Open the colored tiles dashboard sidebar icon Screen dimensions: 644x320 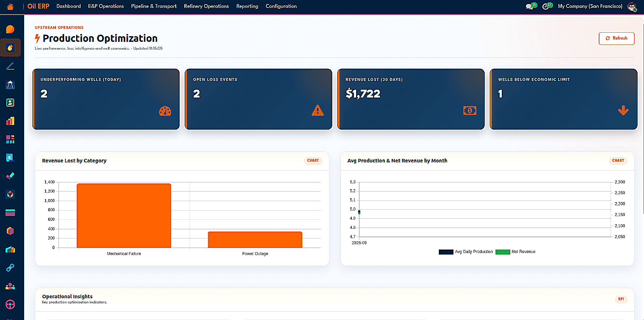coord(10,139)
